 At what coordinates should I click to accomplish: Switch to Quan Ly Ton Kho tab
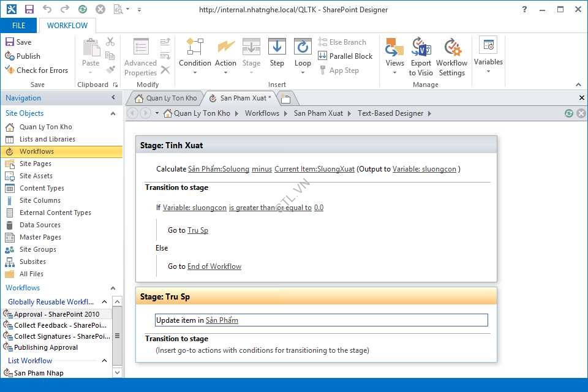coord(165,98)
